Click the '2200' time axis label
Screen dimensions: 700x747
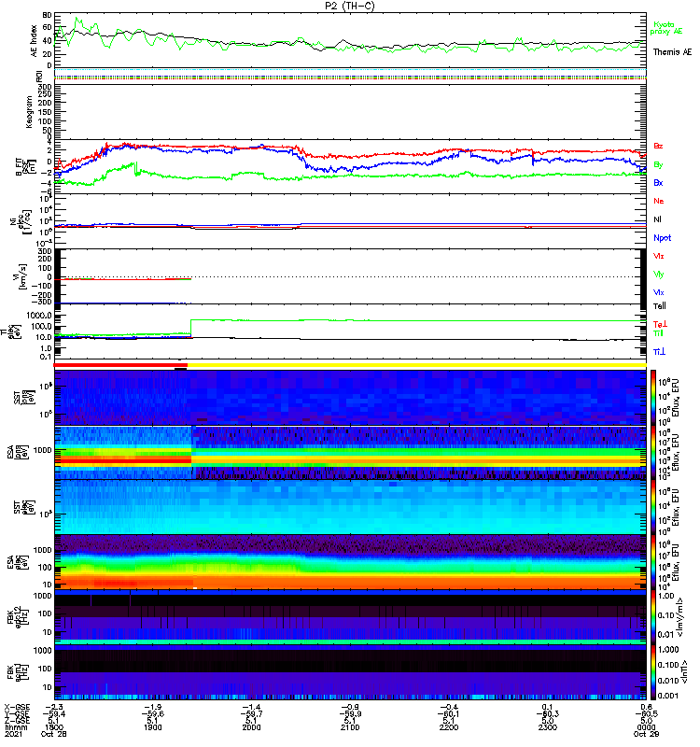click(449, 727)
